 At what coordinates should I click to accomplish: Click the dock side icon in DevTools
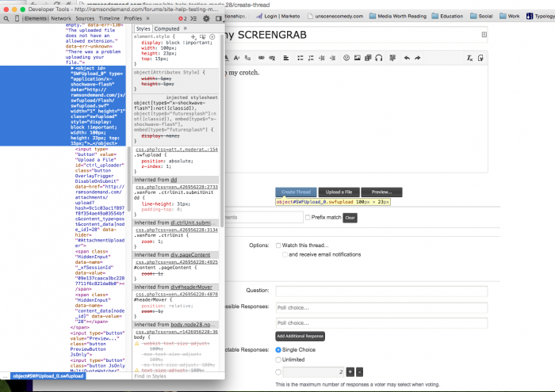pos(219,18)
